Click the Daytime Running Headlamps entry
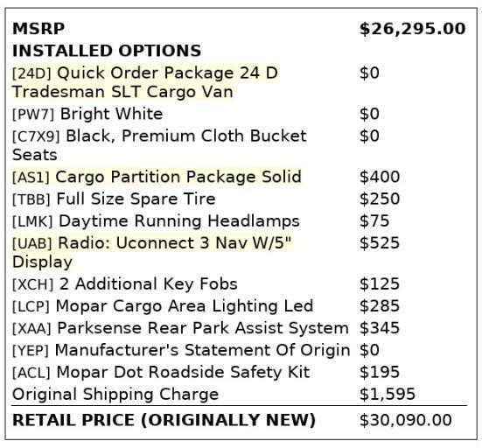Screen dimensions: 482x448 156,221
